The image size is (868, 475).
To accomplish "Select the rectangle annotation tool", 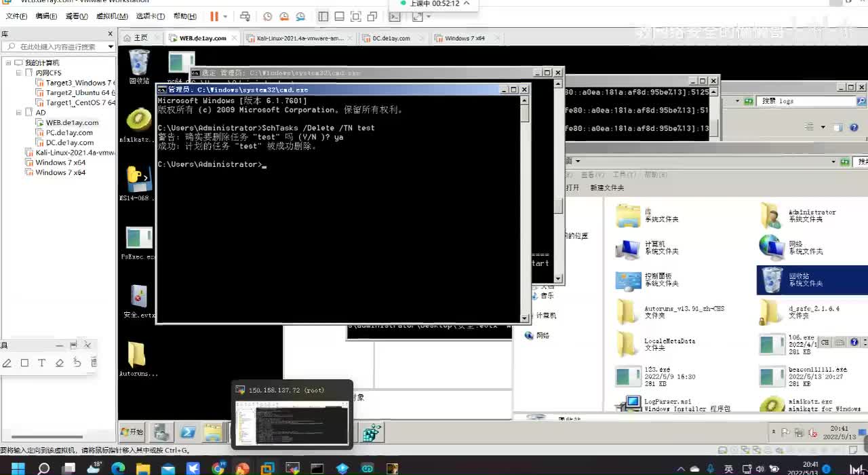I will pyautogui.click(x=24, y=363).
